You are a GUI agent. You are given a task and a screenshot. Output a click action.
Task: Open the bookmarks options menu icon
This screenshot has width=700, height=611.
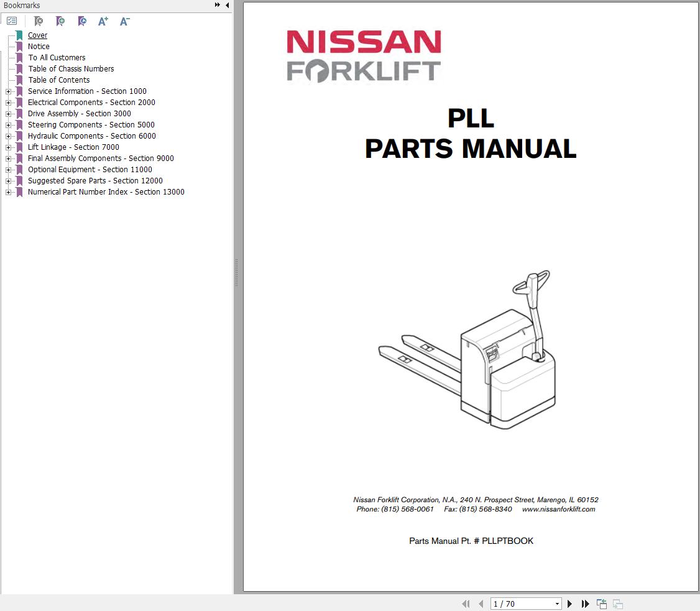coord(12,21)
